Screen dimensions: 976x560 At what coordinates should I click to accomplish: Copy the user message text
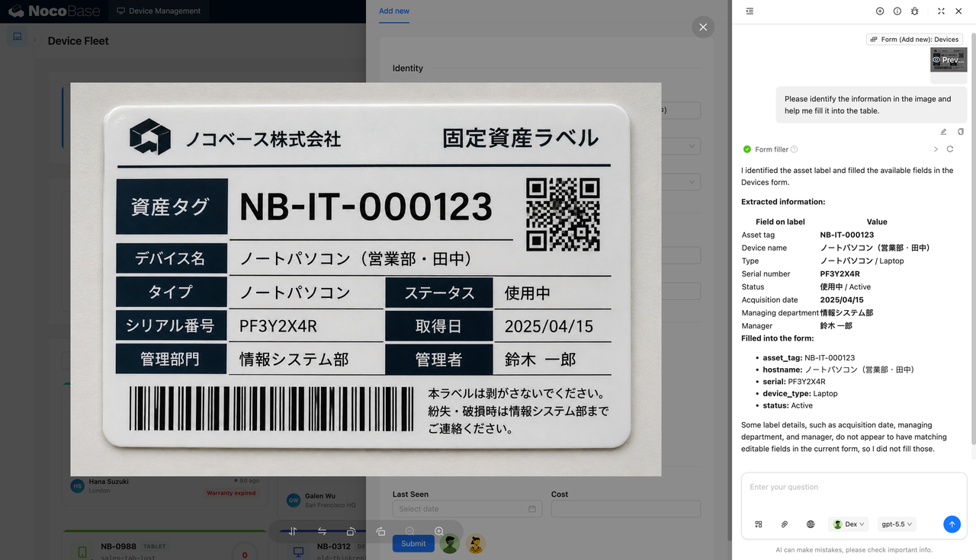(961, 132)
